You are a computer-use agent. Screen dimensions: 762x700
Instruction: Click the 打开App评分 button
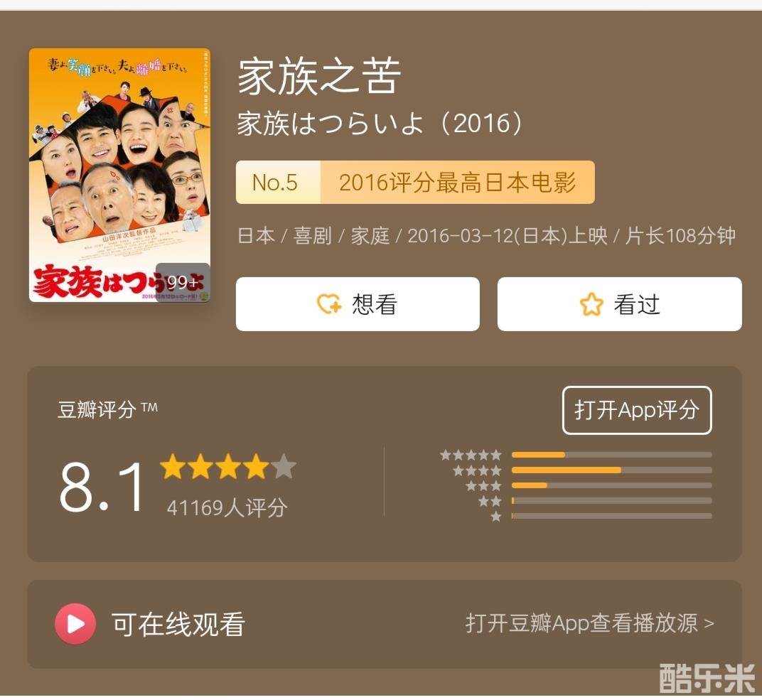(x=637, y=410)
